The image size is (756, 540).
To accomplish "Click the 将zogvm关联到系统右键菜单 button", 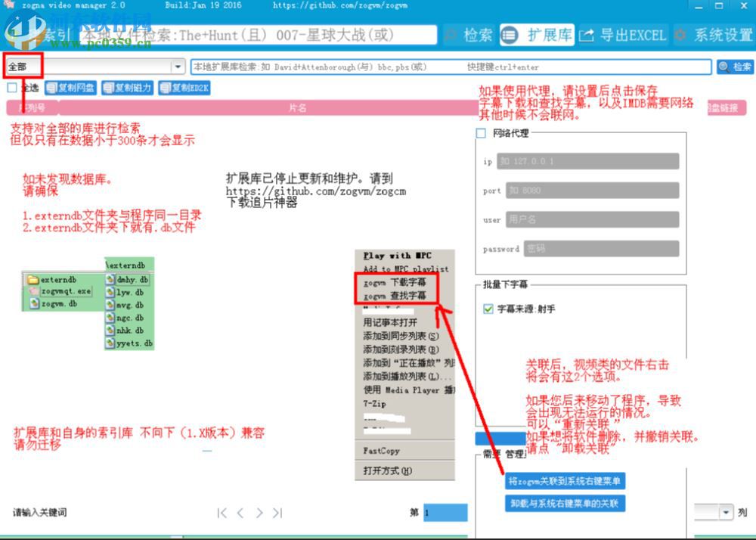I will click(x=564, y=481).
